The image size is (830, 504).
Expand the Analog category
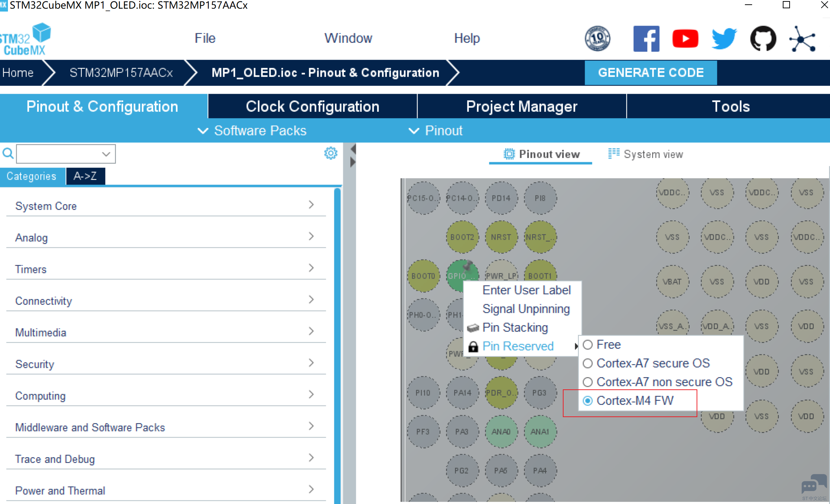(x=166, y=237)
